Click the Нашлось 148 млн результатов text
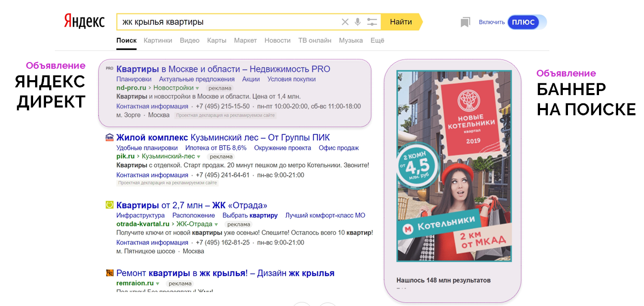The width and height of the screenshot is (644, 306). (444, 280)
